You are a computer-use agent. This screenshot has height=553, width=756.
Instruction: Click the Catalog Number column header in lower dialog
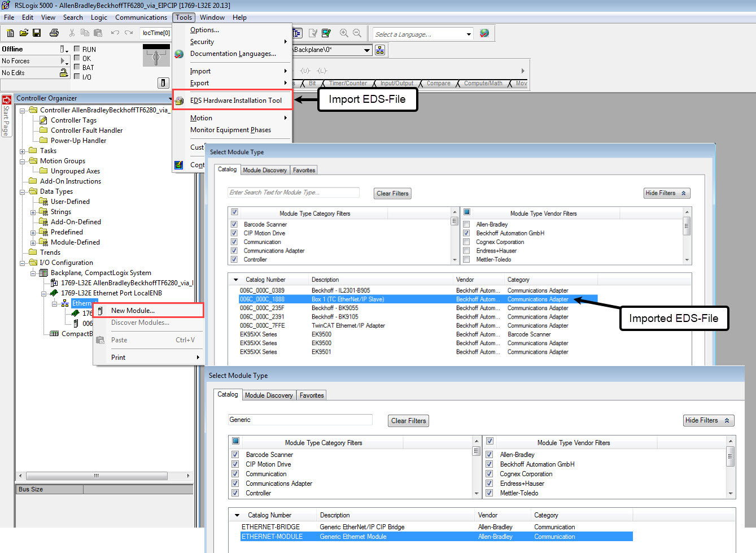click(x=269, y=515)
